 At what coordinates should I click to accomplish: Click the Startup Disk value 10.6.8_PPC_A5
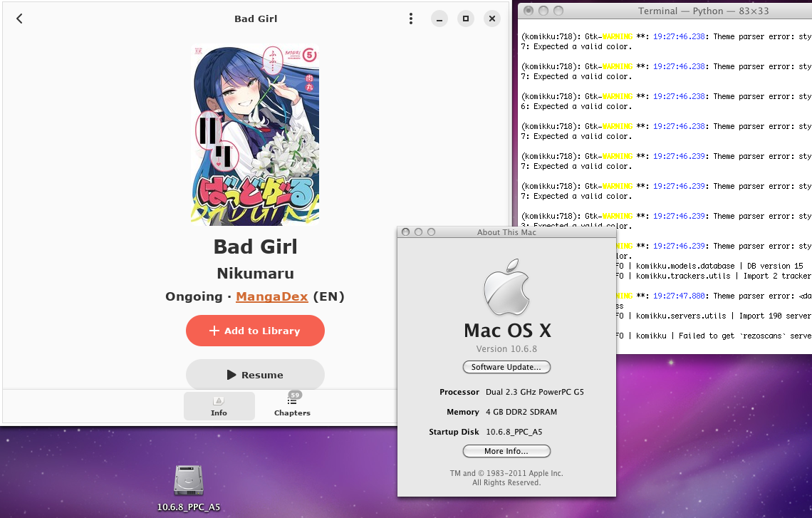click(514, 432)
